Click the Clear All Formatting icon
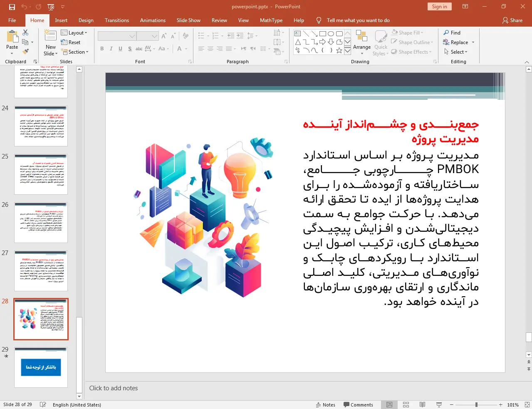Image resolution: width=532 pixels, height=409 pixels. pos(186,36)
